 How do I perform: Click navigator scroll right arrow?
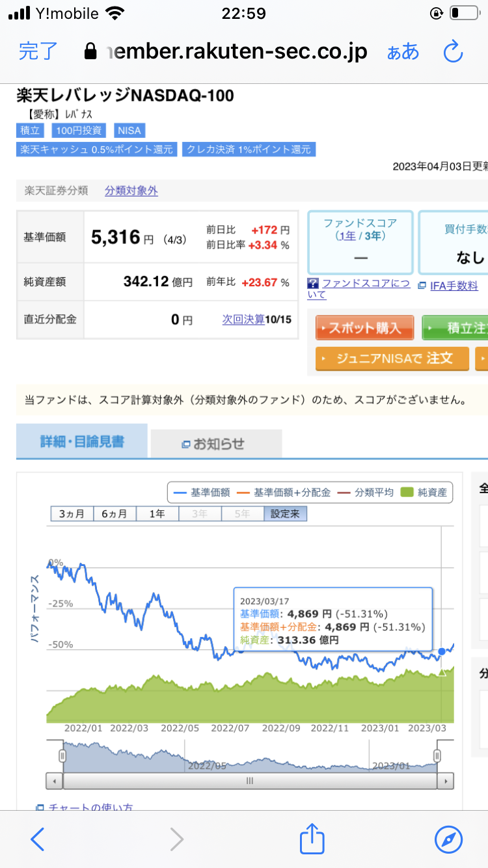point(445,780)
